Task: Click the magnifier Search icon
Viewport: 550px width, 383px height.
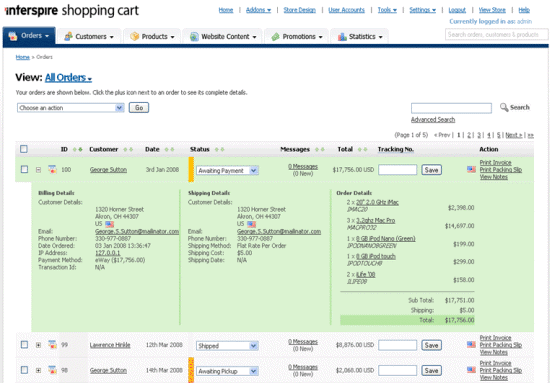Action: 504,107
